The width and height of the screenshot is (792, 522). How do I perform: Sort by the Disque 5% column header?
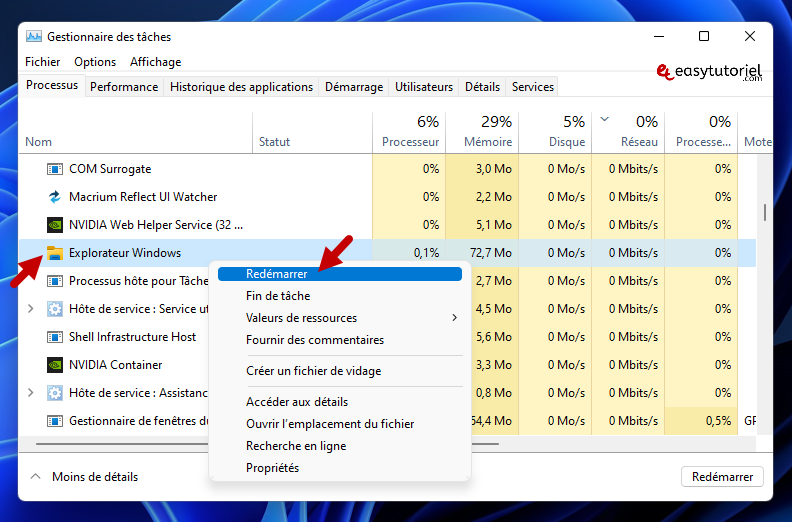(555, 132)
